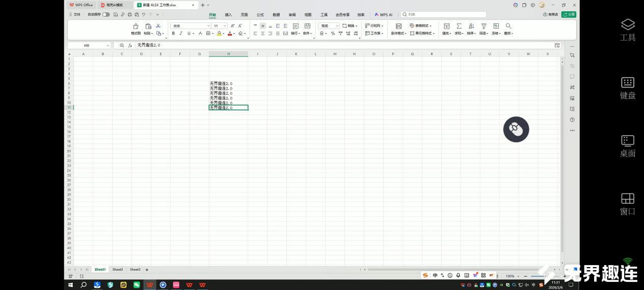Image resolution: width=644 pixels, height=290 pixels.
Task: Open the font size 11 dropdown
Action: (x=225, y=26)
